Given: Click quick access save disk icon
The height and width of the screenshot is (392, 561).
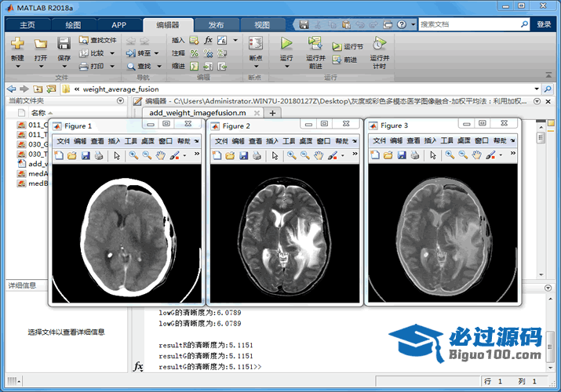Looking at the screenshot, I should [x=304, y=24].
